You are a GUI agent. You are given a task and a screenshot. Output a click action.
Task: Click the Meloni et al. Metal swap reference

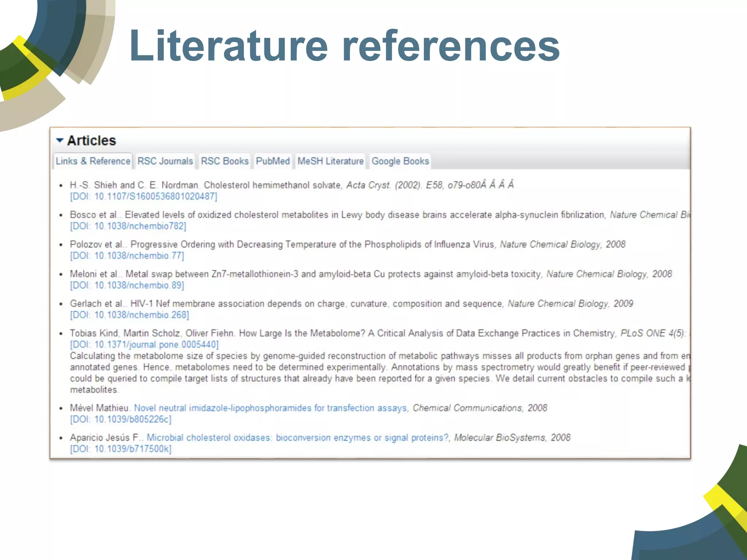(371, 274)
